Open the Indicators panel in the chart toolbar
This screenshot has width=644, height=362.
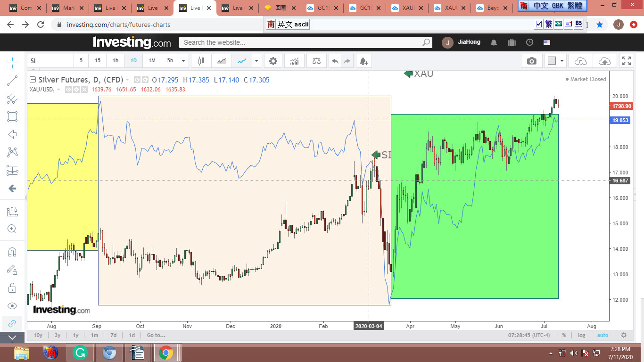coord(295,61)
